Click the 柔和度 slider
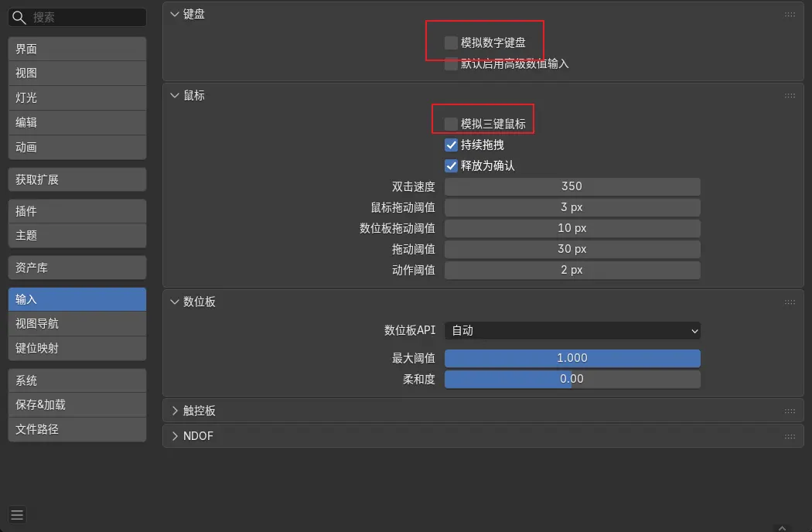Viewport: 812px width, 532px height. tap(572, 379)
